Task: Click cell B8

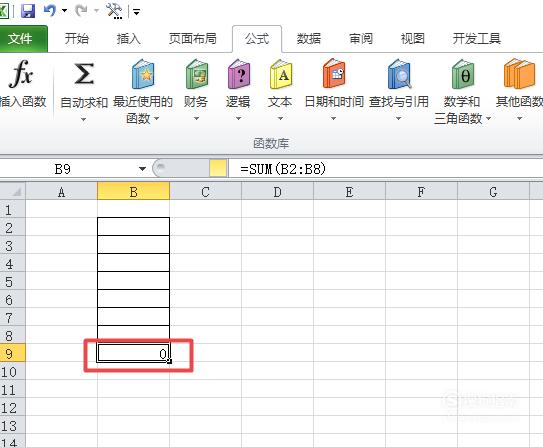Action: pos(133,334)
